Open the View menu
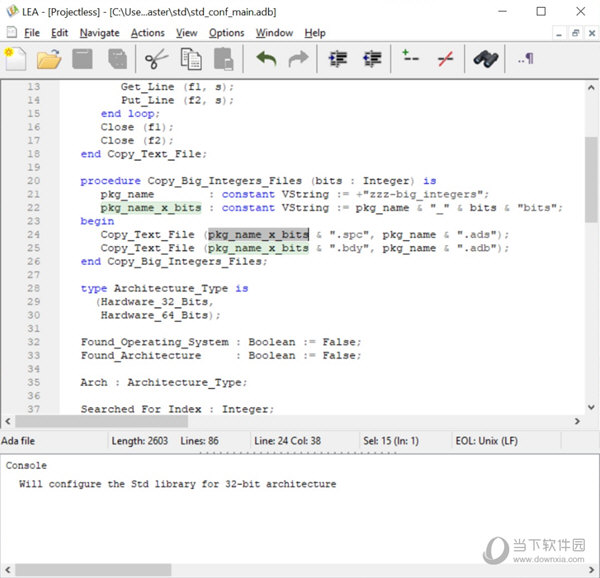 (186, 33)
